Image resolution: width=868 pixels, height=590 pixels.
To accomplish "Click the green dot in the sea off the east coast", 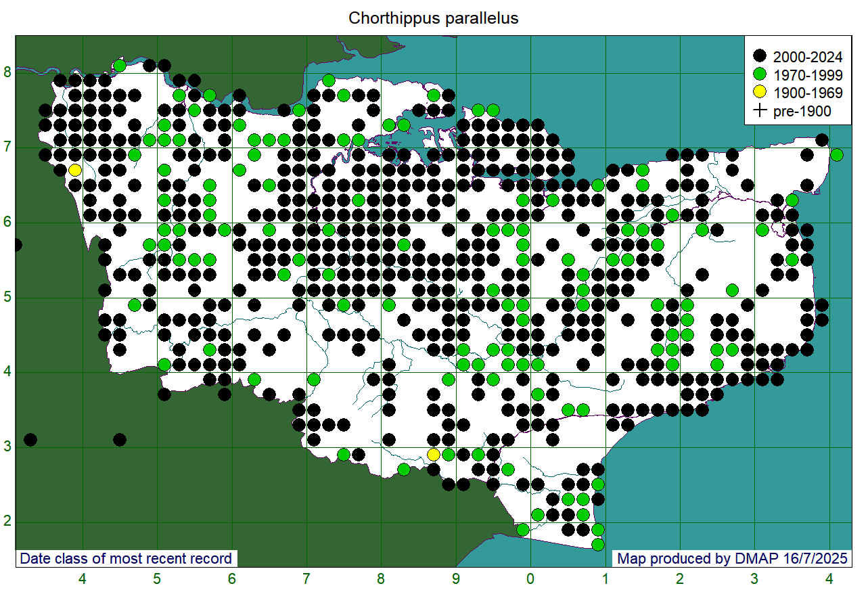I will point(837,155).
